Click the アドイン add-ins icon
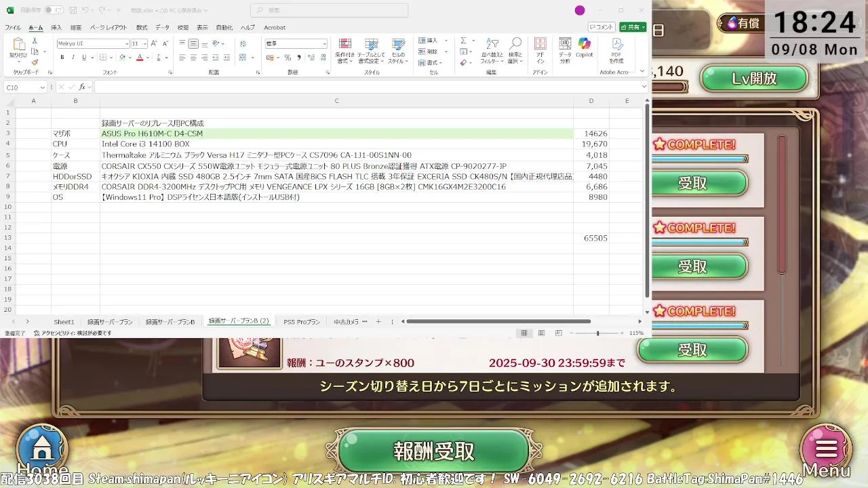 540,51
